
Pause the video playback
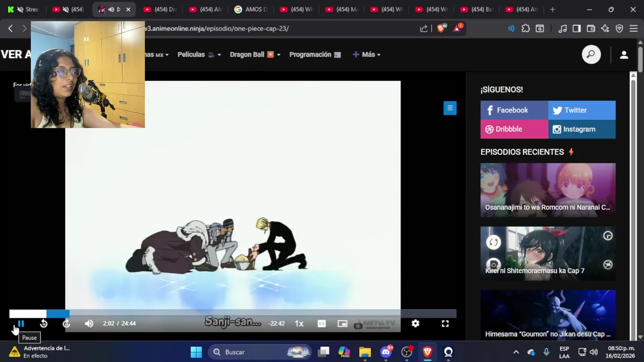point(21,324)
